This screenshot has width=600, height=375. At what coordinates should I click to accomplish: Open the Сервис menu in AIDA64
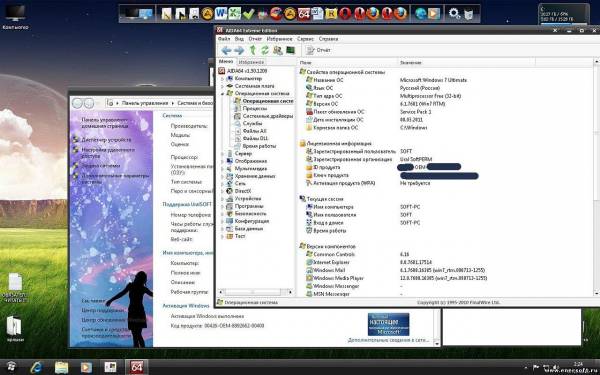[x=305, y=39]
